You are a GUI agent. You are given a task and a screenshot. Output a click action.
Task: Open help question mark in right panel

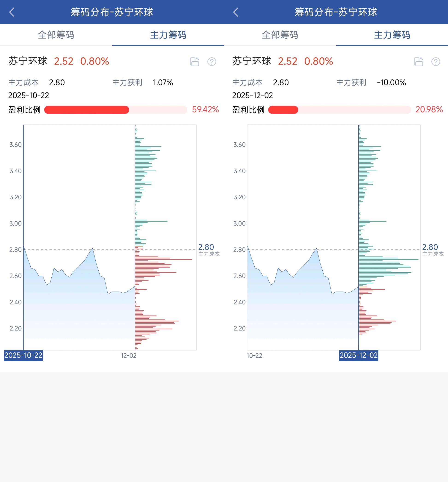click(x=436, y=62)
